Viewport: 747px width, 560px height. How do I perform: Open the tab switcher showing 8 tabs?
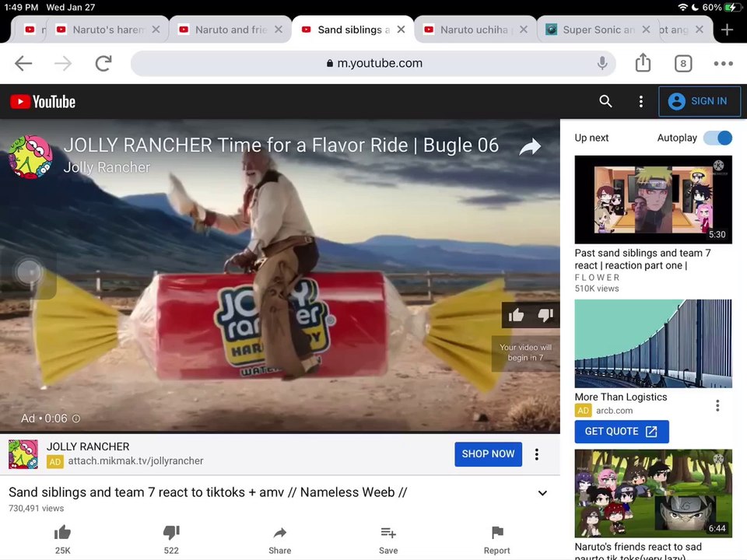[682, 63]
